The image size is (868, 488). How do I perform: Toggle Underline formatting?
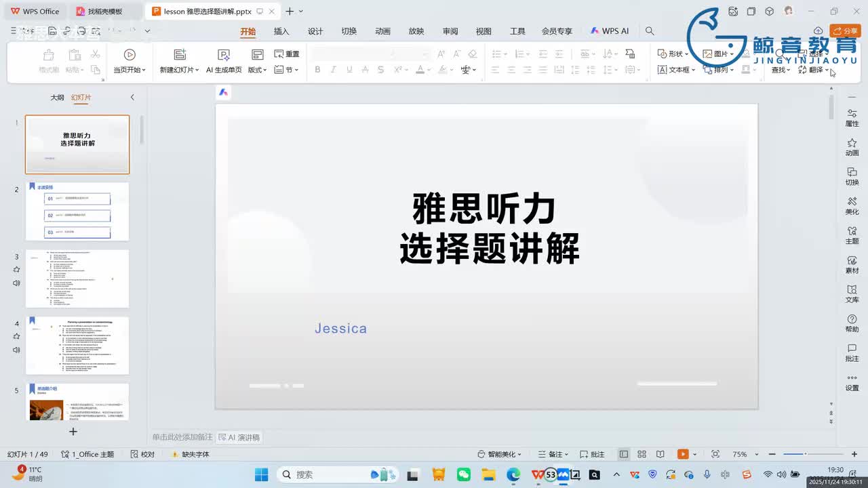click(x=349, y=70)
